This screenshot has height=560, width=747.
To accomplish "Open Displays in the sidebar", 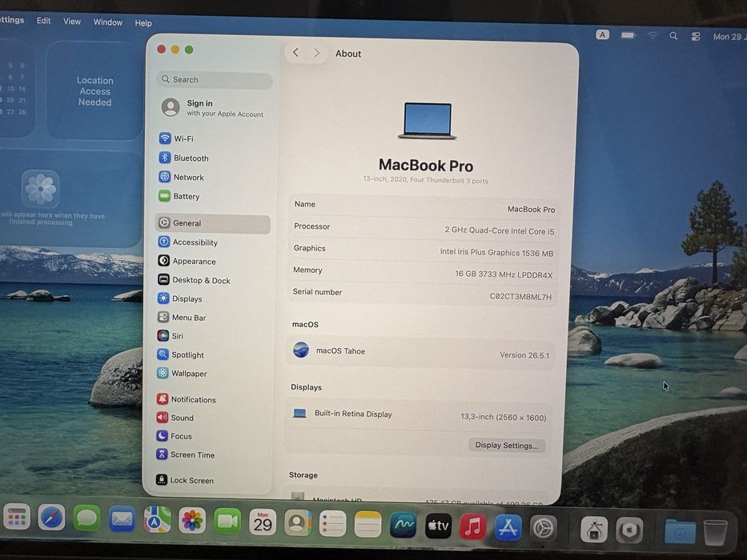I will pos(179,299).
